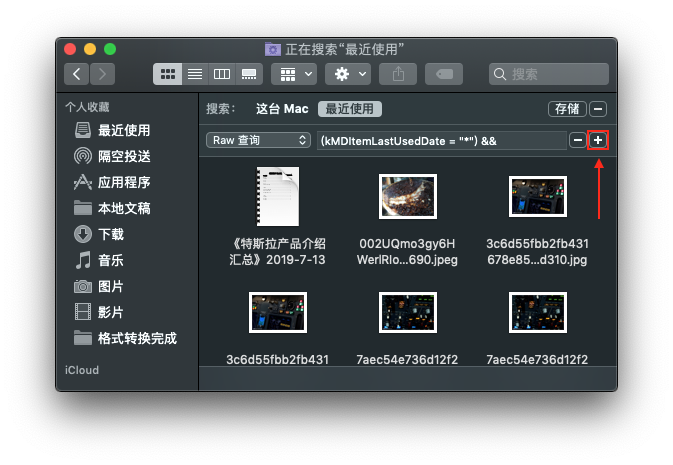Open the Raw 查询 criteria dropdown
Image resolution: width=673 pixels, height=465 pixels.
tap(258, 141)
